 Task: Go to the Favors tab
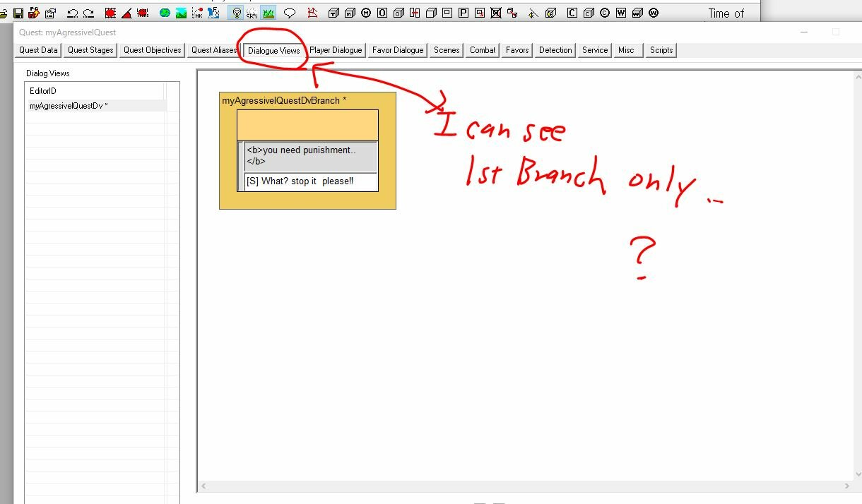click(x=517, y=50)
